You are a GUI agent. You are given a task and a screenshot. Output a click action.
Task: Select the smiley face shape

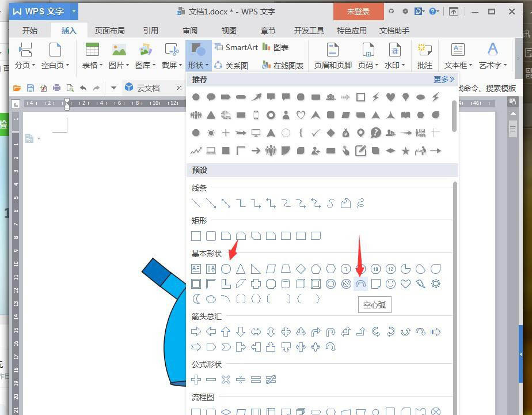(390, 284)
